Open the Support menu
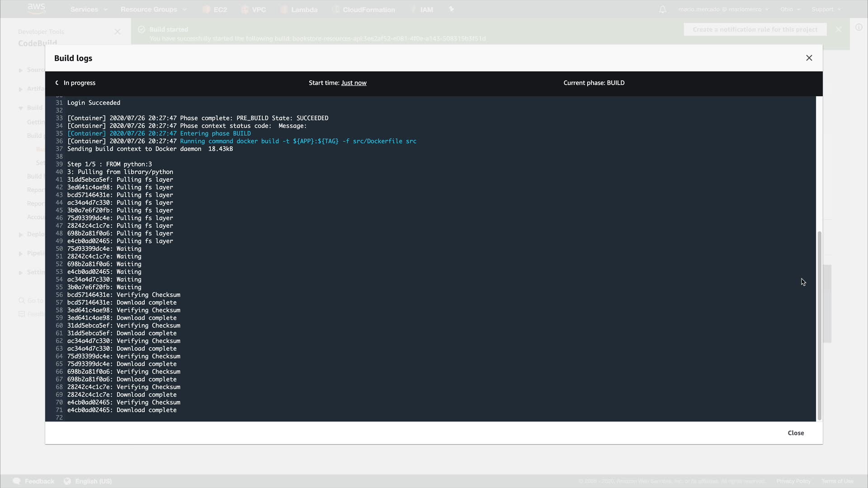868x488 pixels. tap(826, 9)
